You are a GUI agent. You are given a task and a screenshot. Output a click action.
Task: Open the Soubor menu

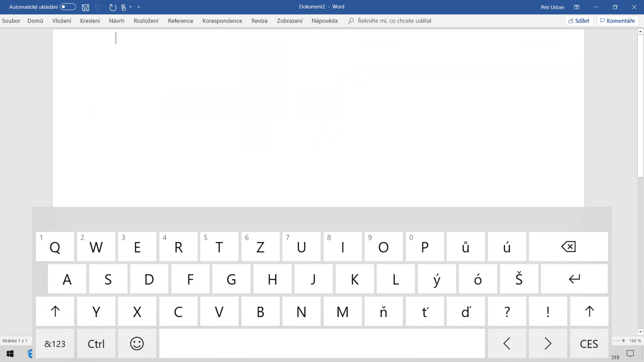click(11, 21)
